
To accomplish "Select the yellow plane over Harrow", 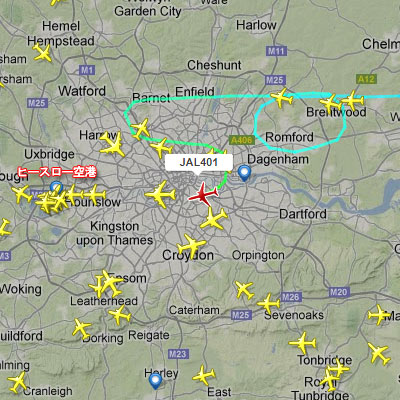I will pos(113,144).
